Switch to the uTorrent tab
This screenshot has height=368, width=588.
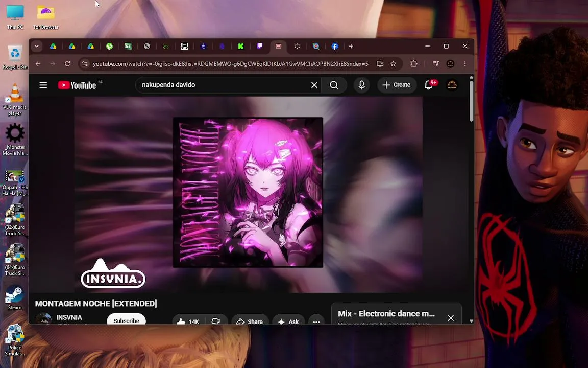[109, 46]
